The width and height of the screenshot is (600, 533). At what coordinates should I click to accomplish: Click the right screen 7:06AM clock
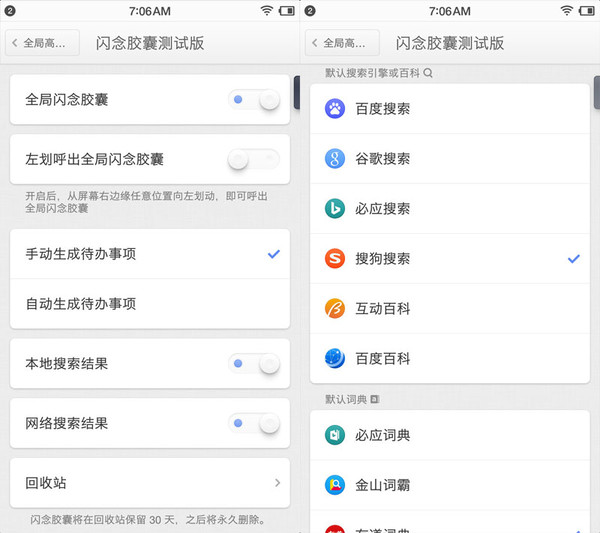450,11
